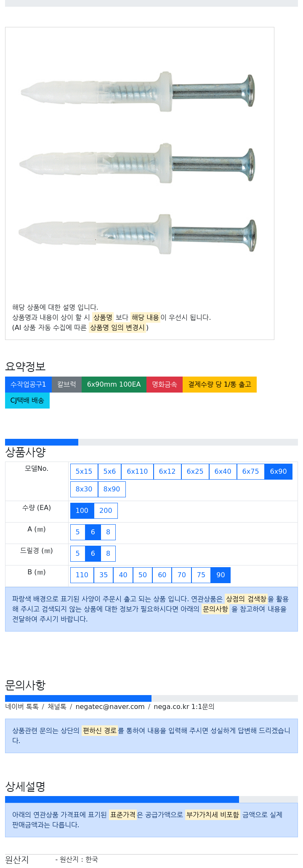The height and width of the screenshot is (868, 303).
Task: Click the 명화금속 brand tag
Action: point(165,385)
